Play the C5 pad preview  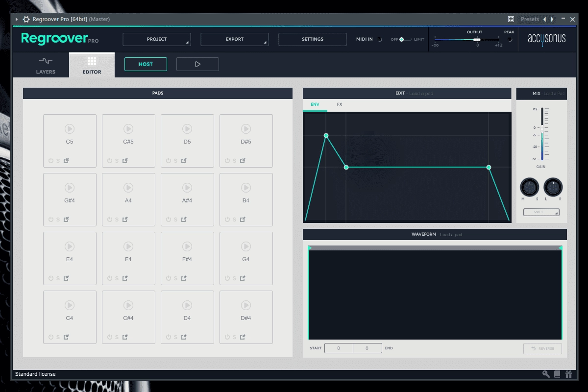coord(70,129)
